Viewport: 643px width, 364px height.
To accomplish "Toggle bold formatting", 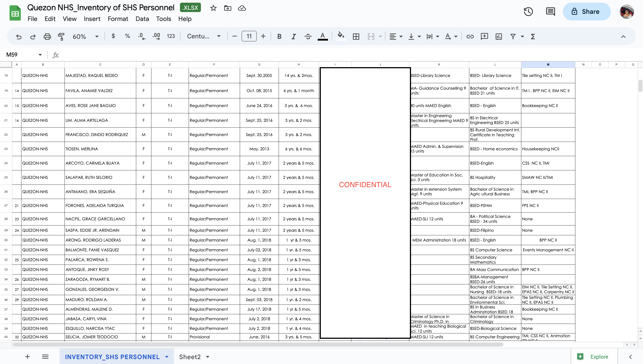I will (x=279, y=37).
